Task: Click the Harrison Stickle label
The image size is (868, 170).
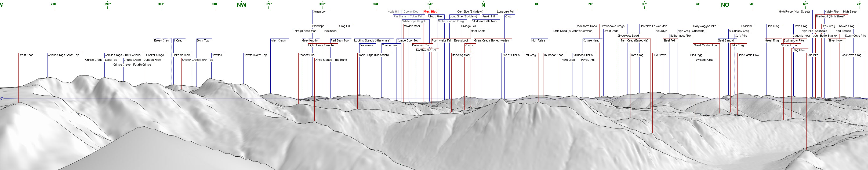Action: pyautogui.click(x=582, y=55)
